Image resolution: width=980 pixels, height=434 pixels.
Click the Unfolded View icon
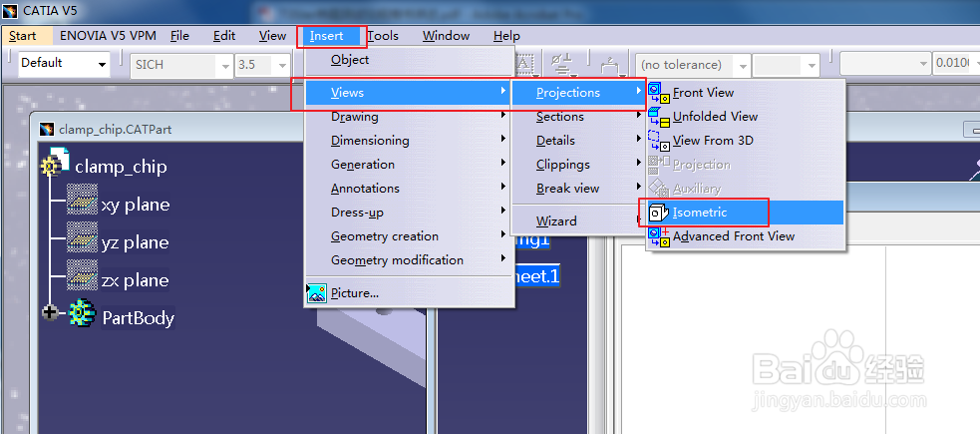(x=659, y=117)
